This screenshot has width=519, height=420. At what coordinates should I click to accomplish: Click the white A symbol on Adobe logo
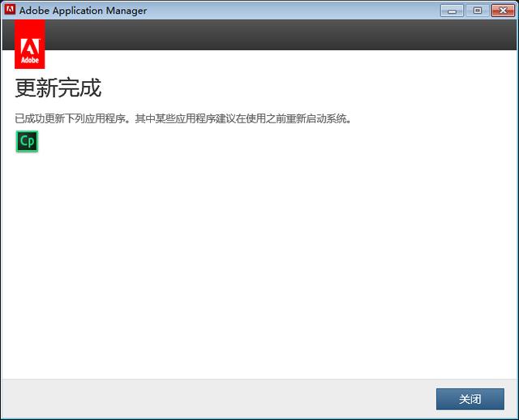click(30, 44)
